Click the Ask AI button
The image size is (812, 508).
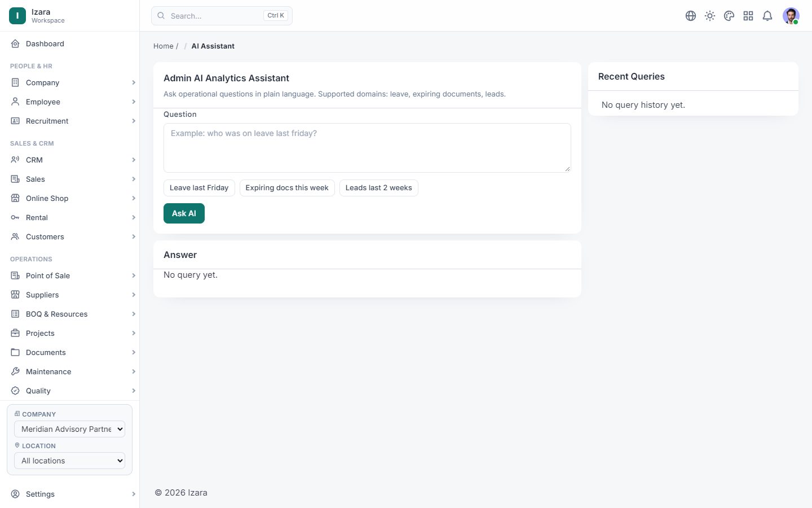point(184,213)
